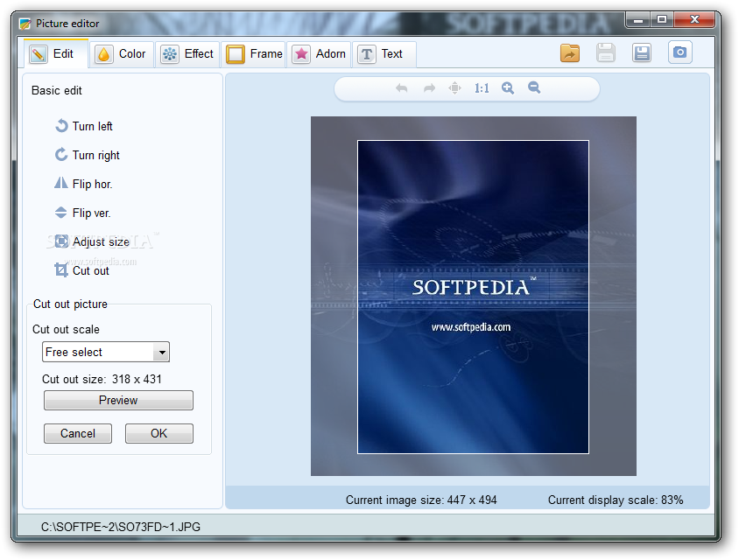Click the zoom out magnifier
Viewport: 739px width, 560px height.
(534, 87)
